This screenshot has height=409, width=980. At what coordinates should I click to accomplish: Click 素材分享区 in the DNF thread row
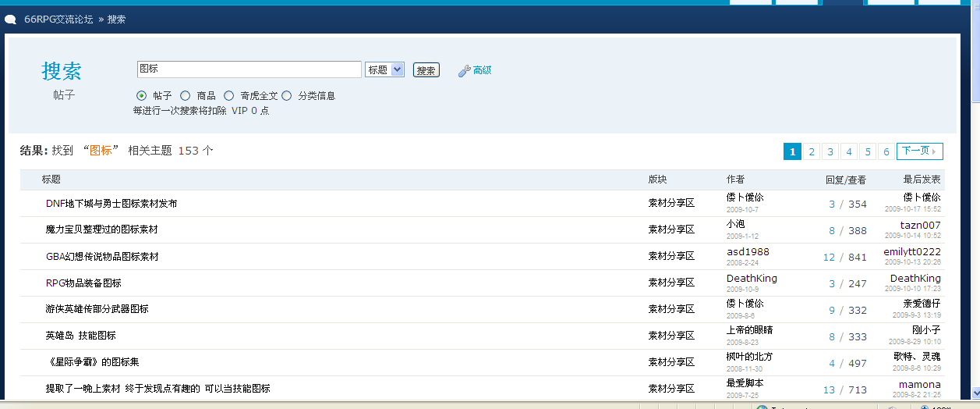(x=671, y=204)
